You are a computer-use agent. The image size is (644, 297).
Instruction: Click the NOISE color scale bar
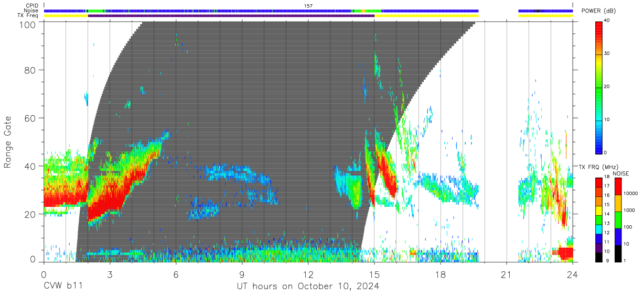point(618,220)
